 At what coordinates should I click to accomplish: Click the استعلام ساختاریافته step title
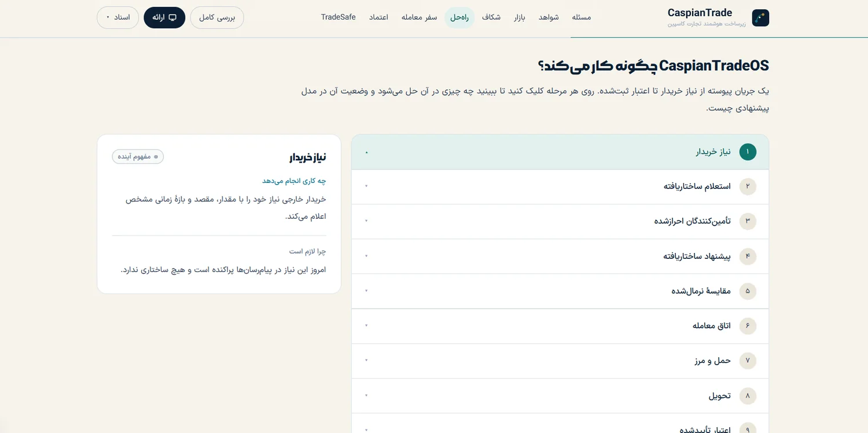[x=697, y=186]
